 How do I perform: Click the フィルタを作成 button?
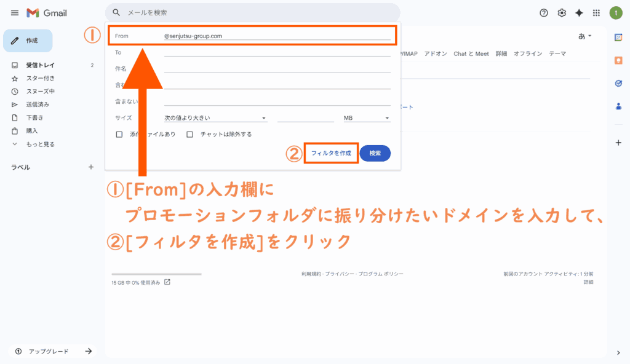click(331, 153)
